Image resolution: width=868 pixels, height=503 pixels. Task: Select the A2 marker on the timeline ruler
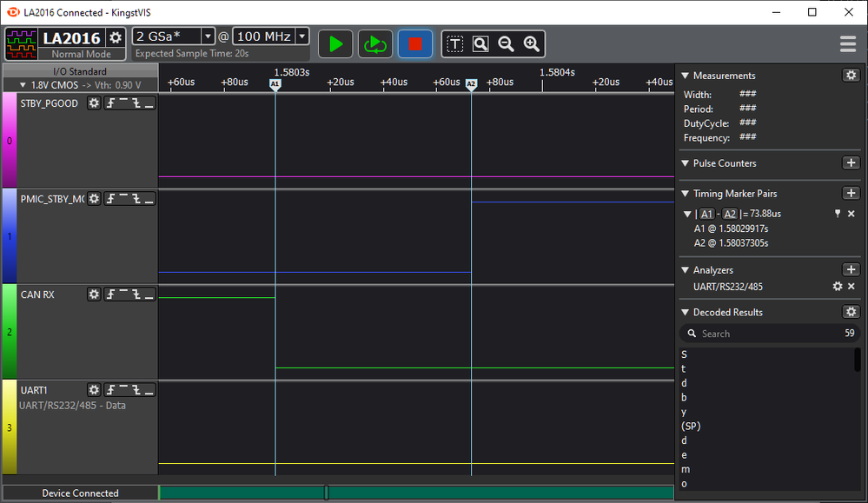click(471, 84)
